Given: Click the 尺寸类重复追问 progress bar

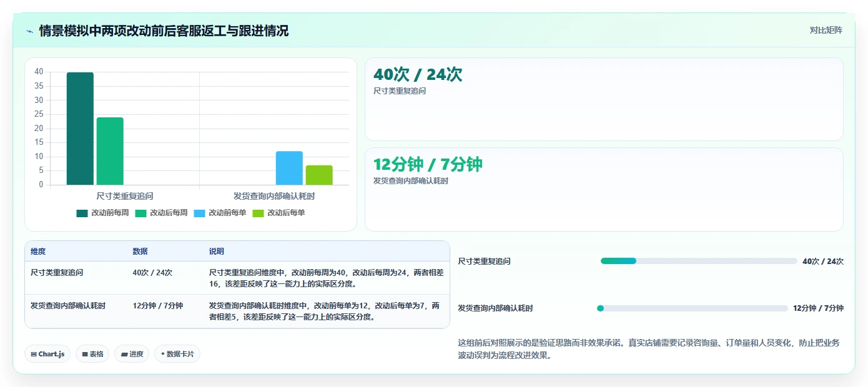Looking at the screenshot, I should (699, 261).
